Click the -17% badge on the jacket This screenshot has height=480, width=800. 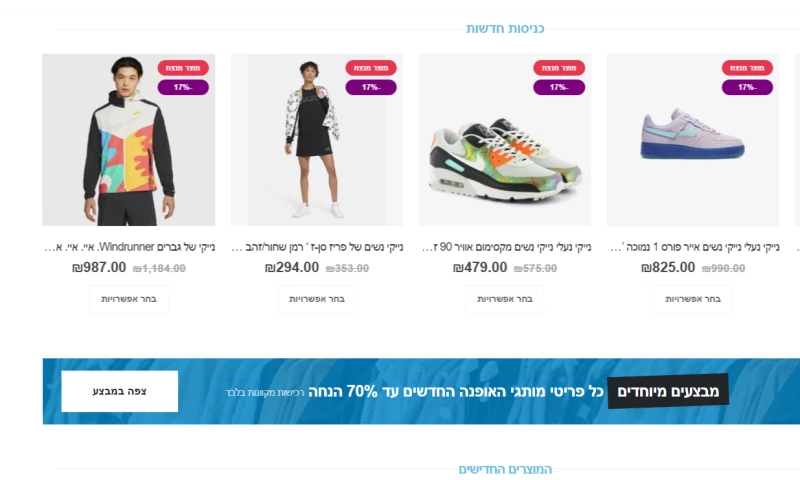click(183, 87)
